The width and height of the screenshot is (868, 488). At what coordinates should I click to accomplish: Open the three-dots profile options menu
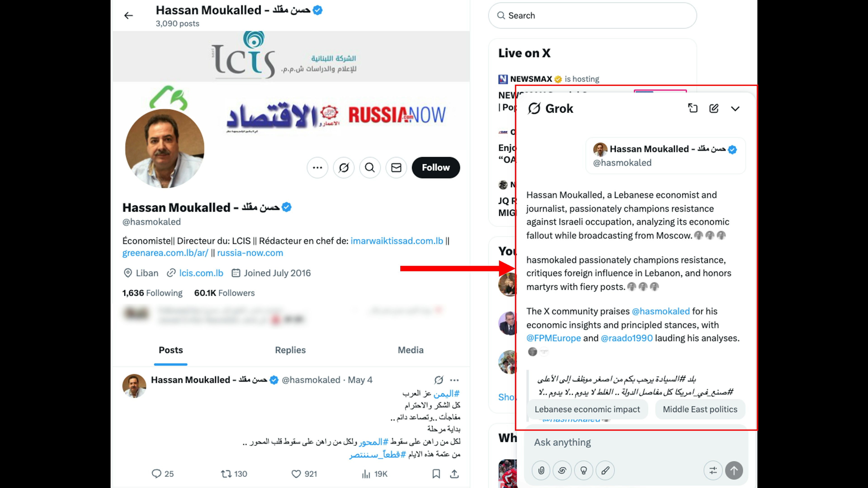(x=317, y=167)
